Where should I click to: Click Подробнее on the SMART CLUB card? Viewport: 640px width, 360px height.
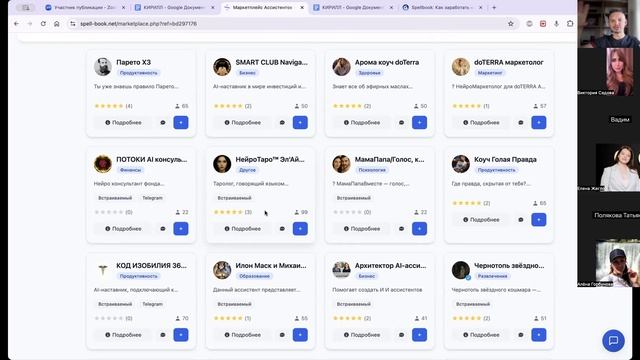(x=242, y=122)
